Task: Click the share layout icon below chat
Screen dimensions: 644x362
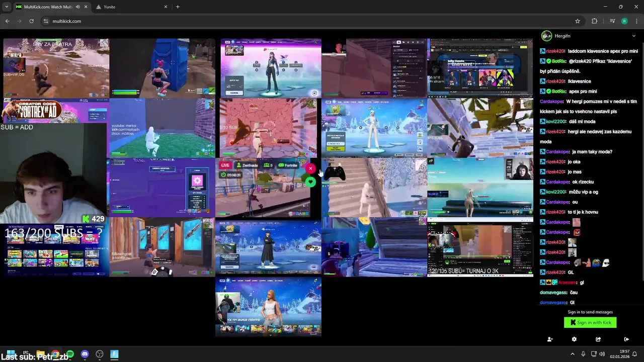Action: 598,339
